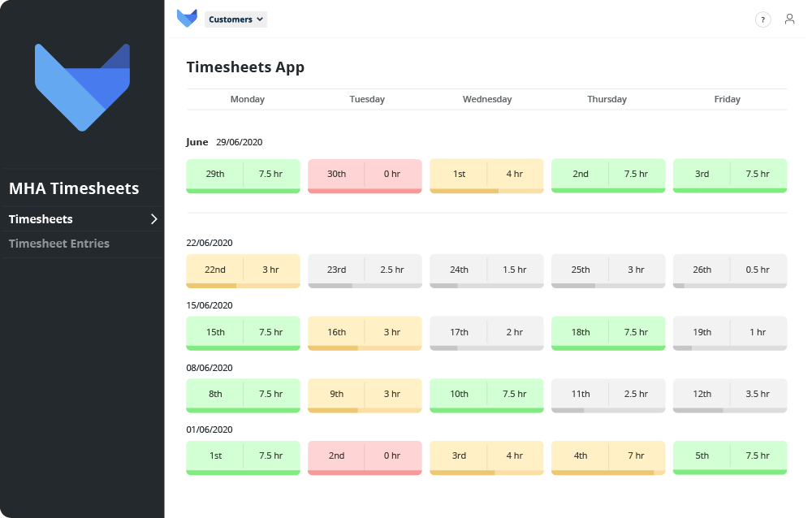Open the Customers dropdown

pos(235,19)
